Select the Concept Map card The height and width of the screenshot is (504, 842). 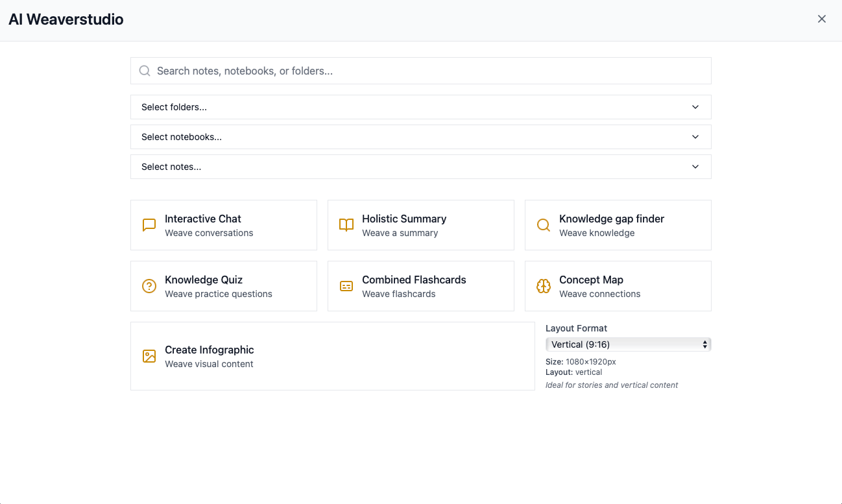[618, 285]
